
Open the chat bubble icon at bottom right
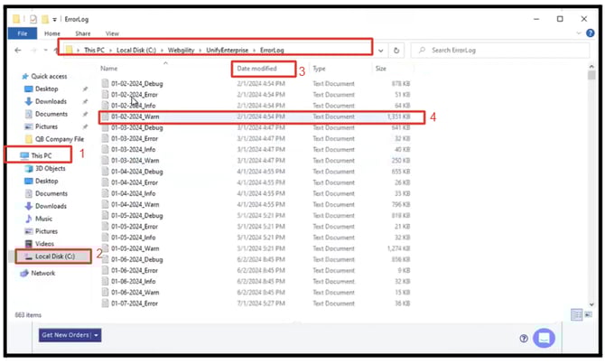click(544, 338)
